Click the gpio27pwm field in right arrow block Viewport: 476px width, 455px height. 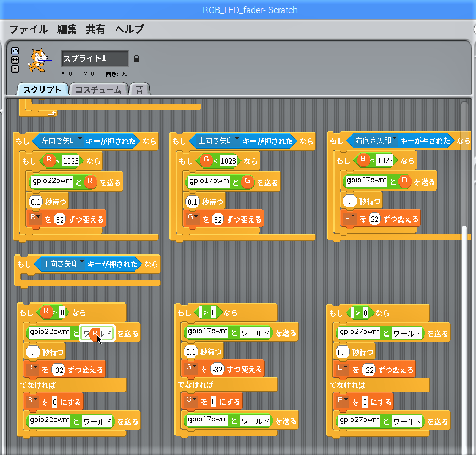pyautogui.click(x=366, y=181)
